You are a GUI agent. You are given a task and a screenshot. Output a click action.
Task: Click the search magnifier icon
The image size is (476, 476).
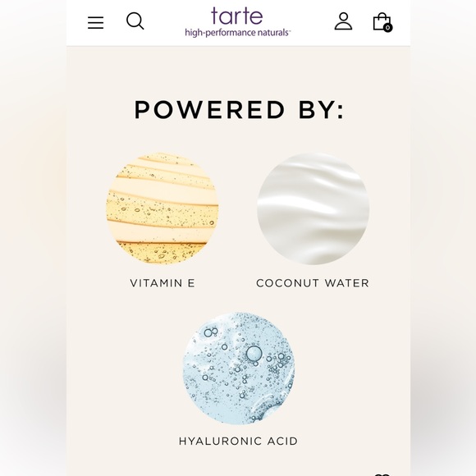tap(135, 21)
